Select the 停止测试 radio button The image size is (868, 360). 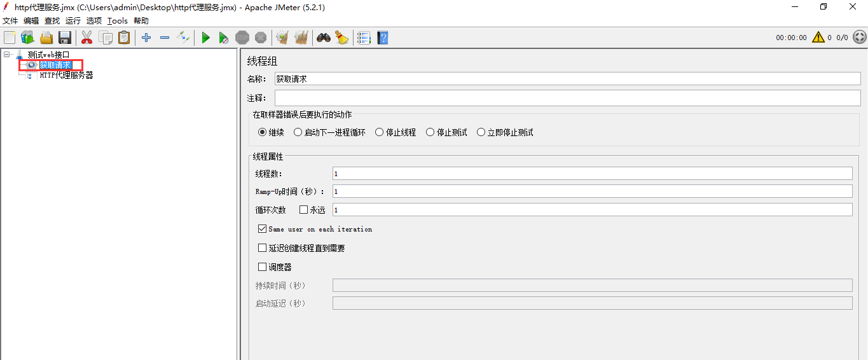click(430, 132)
